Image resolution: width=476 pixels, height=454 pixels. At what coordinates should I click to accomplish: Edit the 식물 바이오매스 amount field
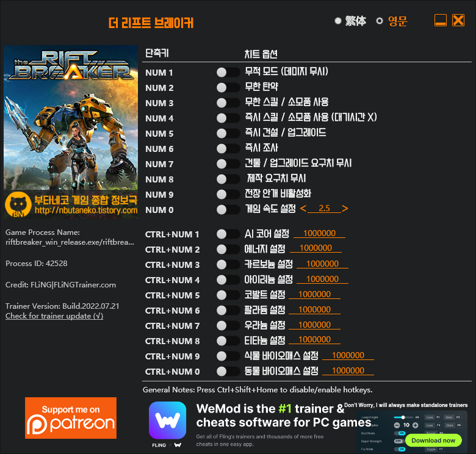(x=348, y=355)
